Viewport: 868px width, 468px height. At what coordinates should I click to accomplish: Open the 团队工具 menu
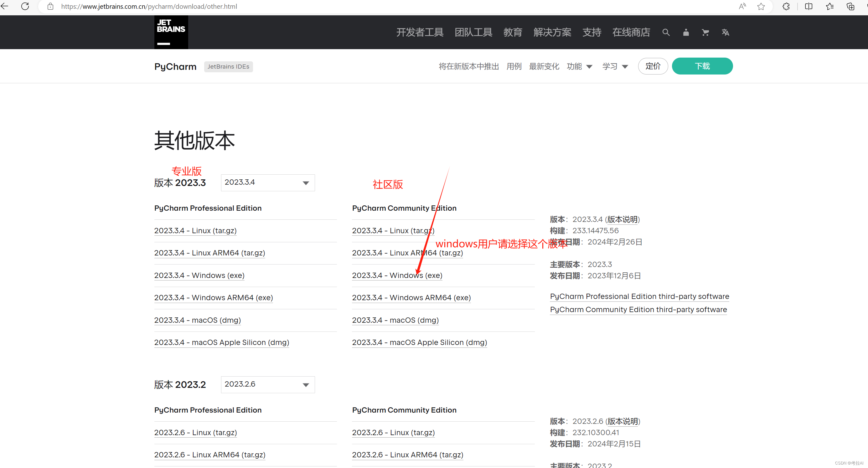pos(473,32)
